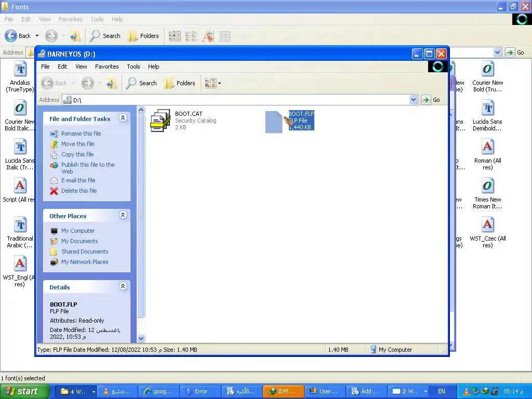532x399 pixels.
Task: Select the Times New Roman Italic font icon
Action: (x=487, y=186)
